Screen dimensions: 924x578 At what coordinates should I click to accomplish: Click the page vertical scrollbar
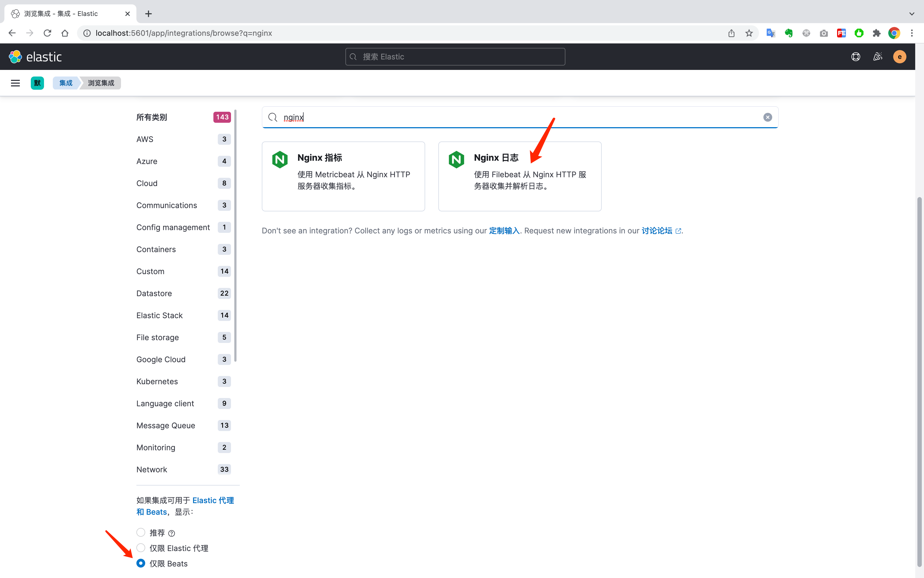[919, 382]
